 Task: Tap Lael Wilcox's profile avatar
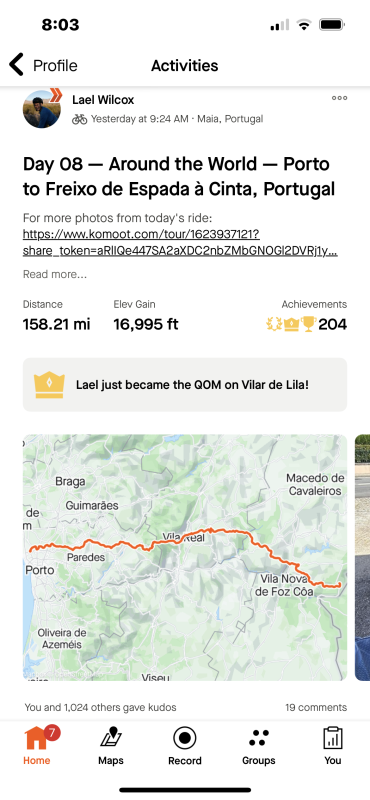40,110
